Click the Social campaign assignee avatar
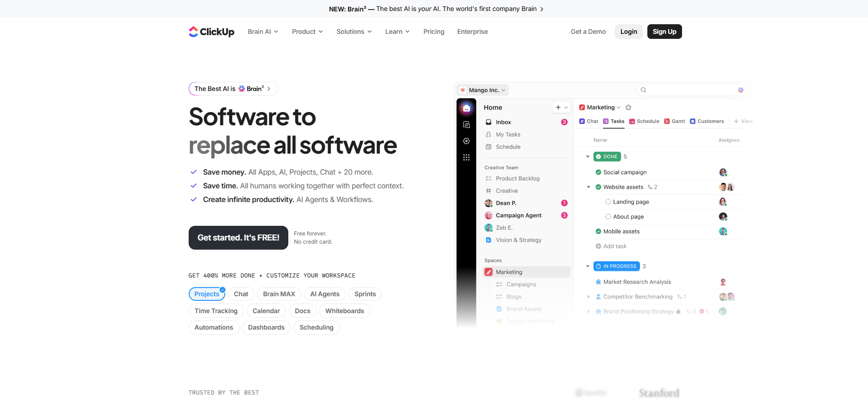Screen dimensions: 868x416 pyautogui.click(x=723, y=172)
